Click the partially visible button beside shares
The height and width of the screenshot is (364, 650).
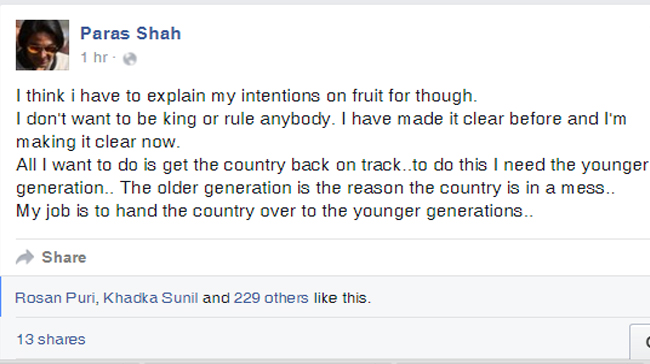coord(640,341)
